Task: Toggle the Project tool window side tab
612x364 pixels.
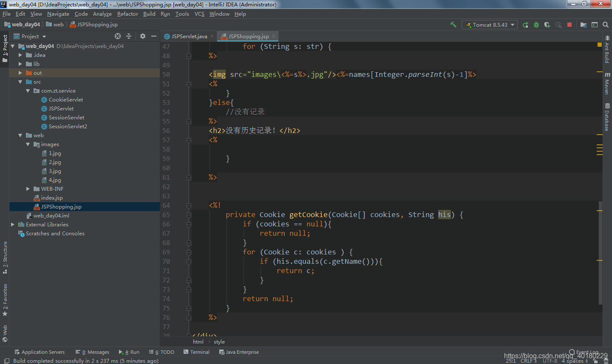Action: tap(5, 48)
